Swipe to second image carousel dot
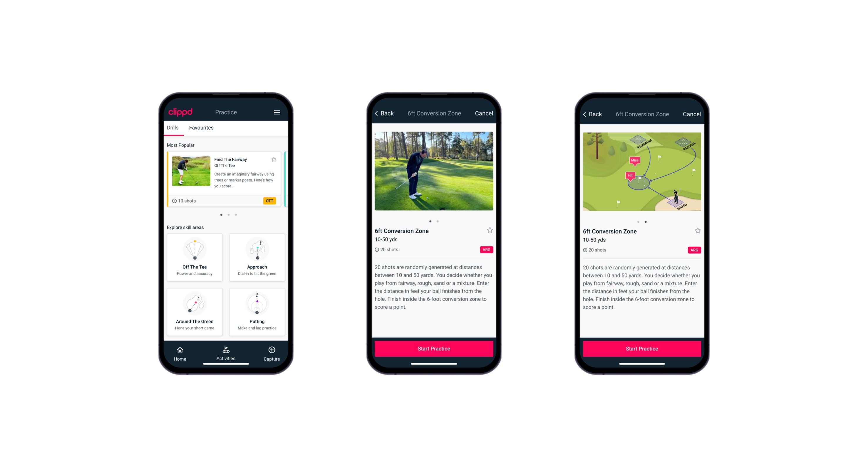Image resolution: width=868 pixels, height=467 pixels. [x=438, y=220]
